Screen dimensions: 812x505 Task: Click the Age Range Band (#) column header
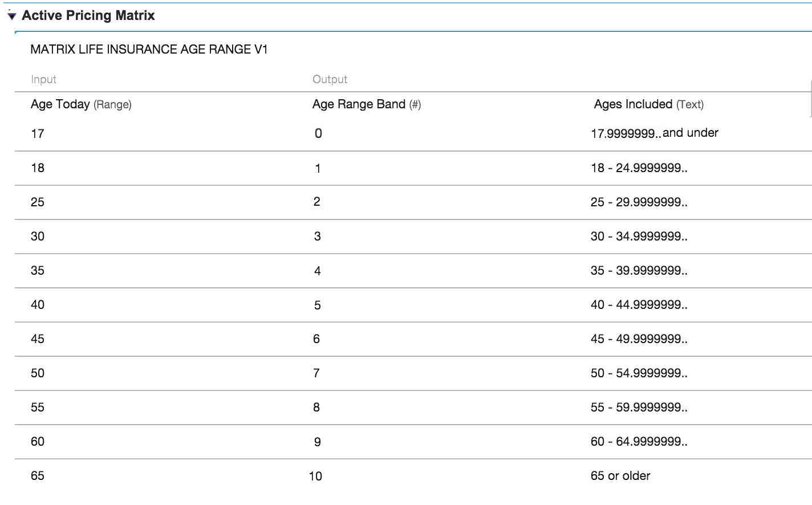point(367,104)
